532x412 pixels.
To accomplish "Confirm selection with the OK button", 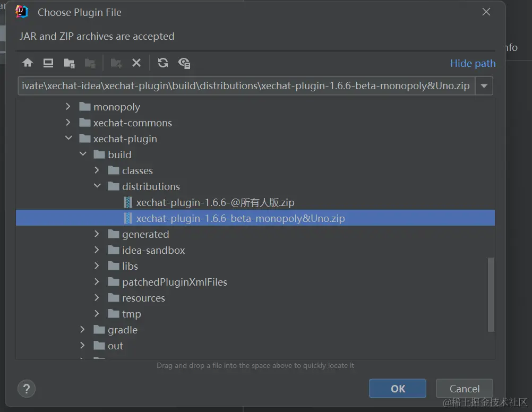I will pos(398,389).
